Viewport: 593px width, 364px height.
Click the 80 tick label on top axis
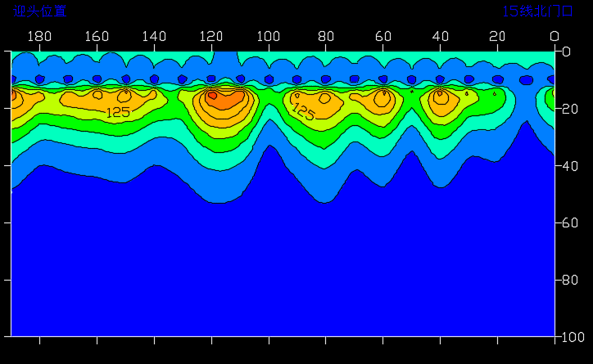tap(325, 36)
